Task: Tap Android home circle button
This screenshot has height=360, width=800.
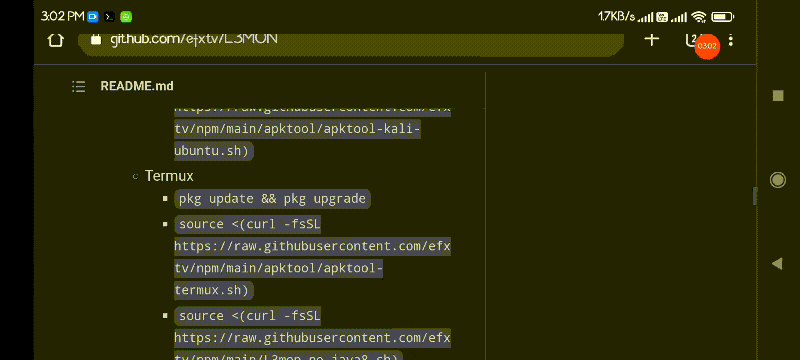Action: tap(778, 179)
